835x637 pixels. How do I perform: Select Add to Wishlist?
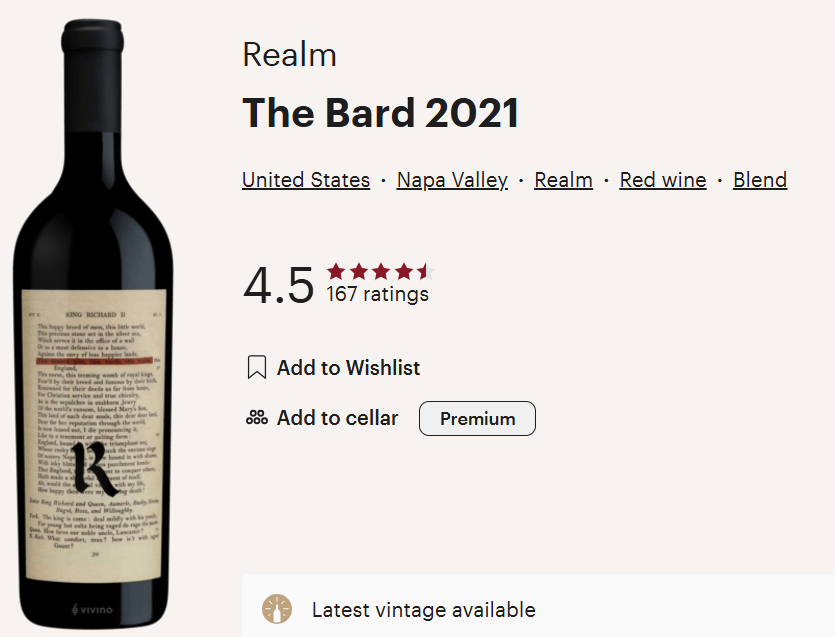pos(348,368)
